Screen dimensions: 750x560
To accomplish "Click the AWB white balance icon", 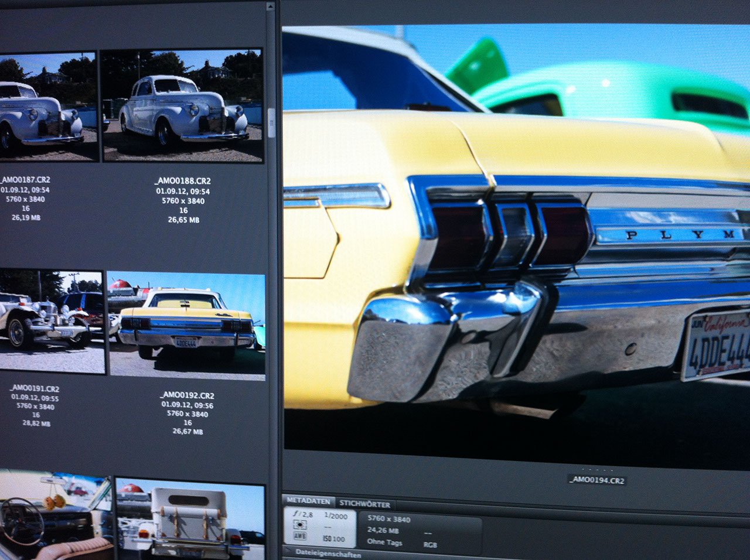I will tap(299, 535).
